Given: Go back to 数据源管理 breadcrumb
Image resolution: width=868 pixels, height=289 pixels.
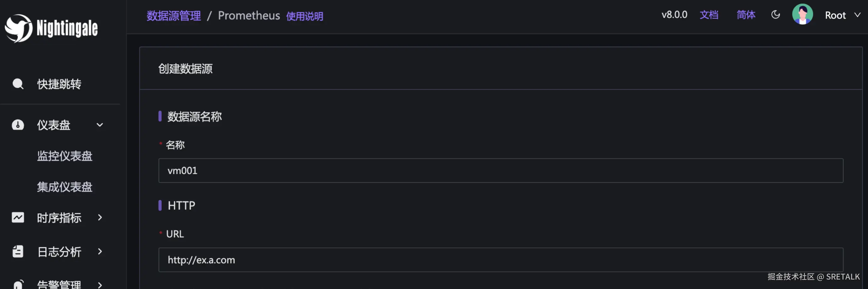Looking at the screenshot, I should pos(173,15).
